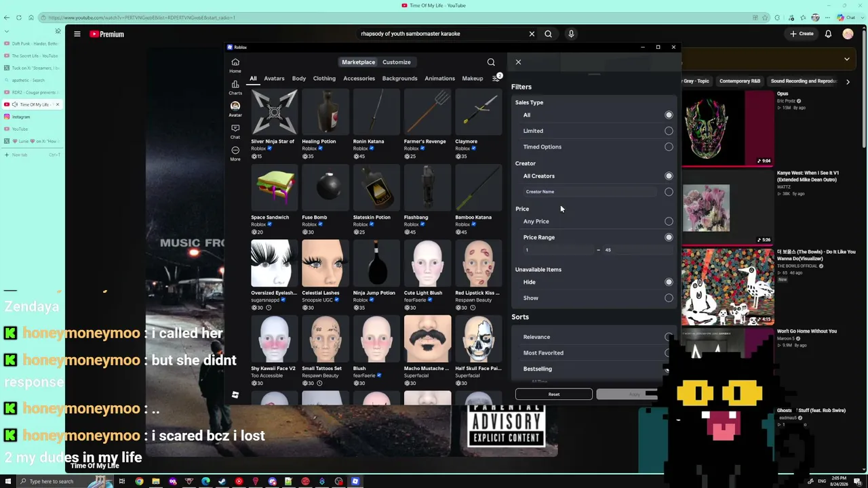Open the Macho Mustache item thumbnail
The image size is (868, 488).
(x=427, y=340)
